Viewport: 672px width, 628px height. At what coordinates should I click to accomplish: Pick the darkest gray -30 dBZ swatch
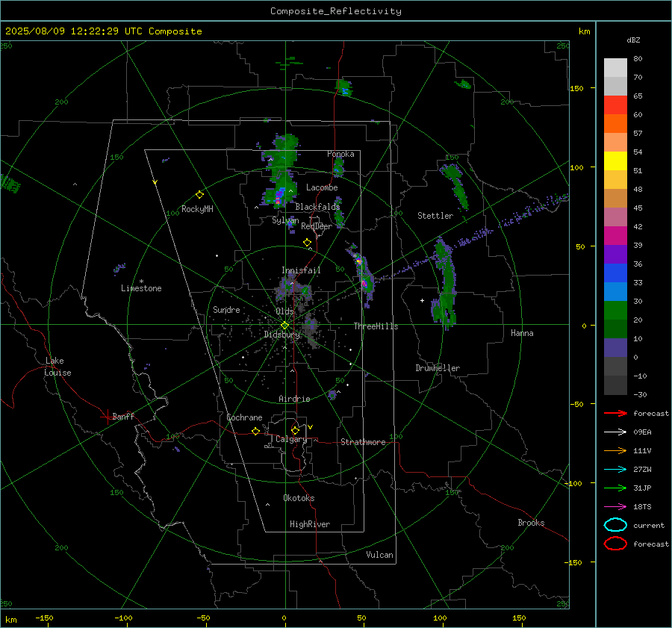(615, 385)
